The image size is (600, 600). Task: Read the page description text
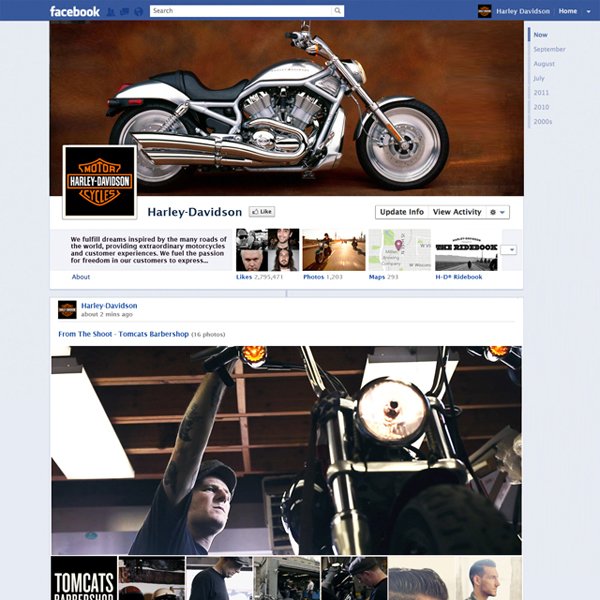(148, 249)
